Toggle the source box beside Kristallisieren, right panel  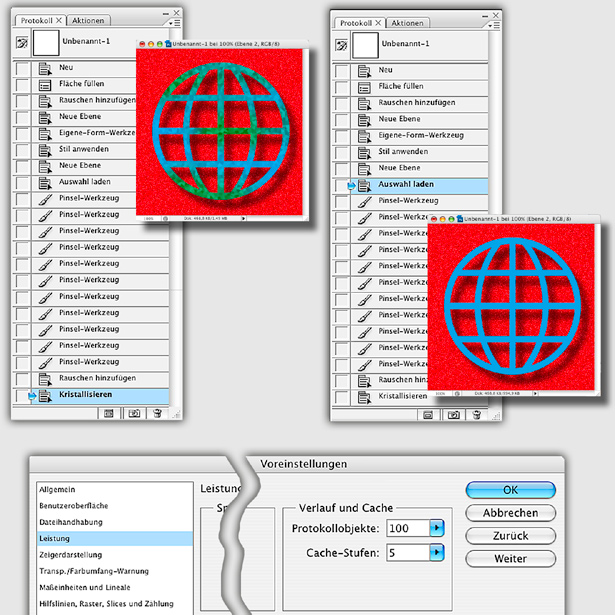tap(342, 397)
